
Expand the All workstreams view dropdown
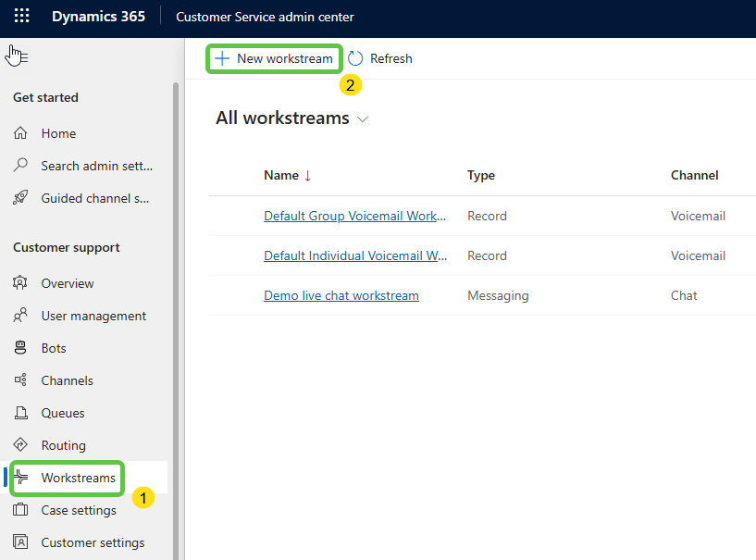[x=363, y=119]
